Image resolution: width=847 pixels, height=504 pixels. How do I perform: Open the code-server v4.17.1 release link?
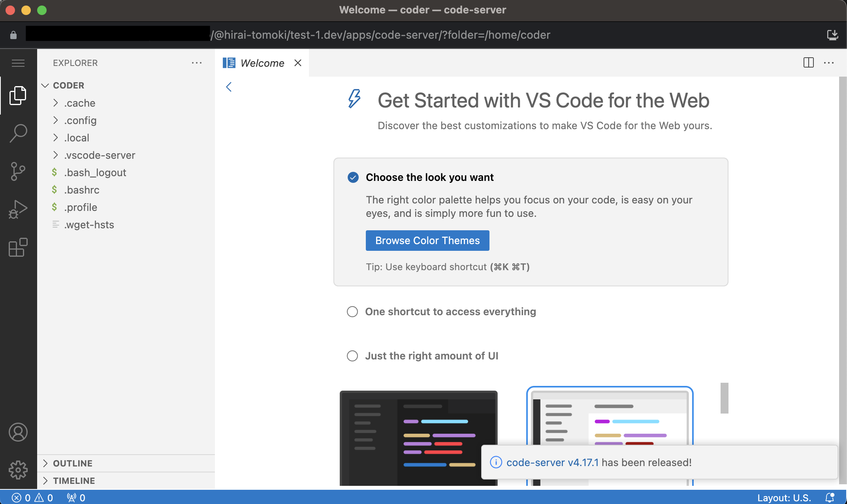[553, 462]
